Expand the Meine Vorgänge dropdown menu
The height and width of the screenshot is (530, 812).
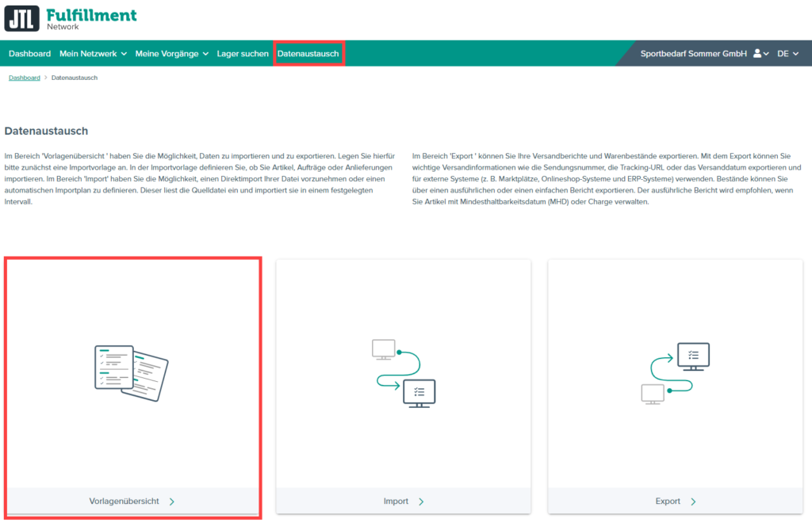pos(171,54)
